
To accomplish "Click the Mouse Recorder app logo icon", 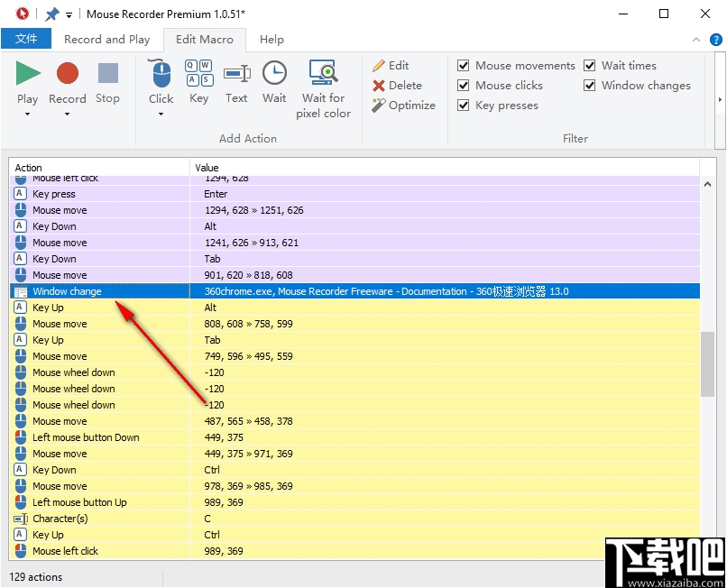I will [x=22, y=14].
